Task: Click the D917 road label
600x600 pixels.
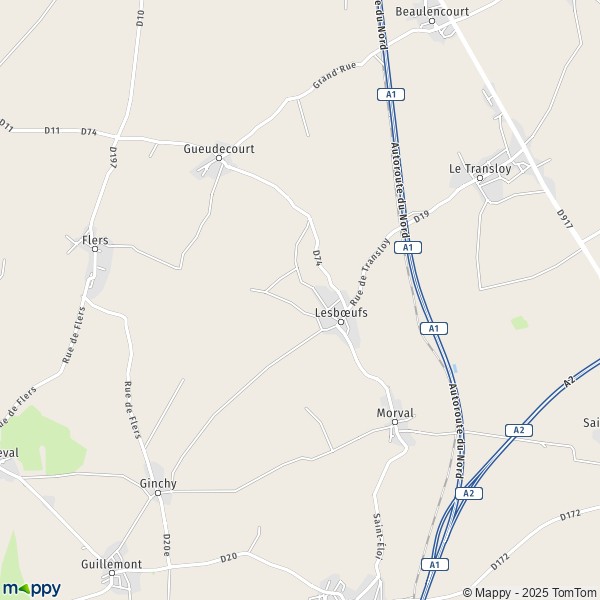Action: click(565, 219)
